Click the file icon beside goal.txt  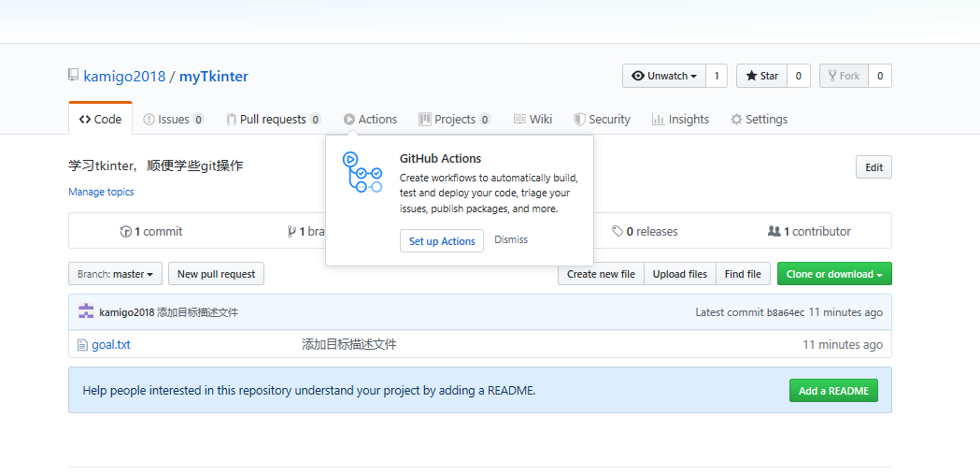click(x=82, y=344)
